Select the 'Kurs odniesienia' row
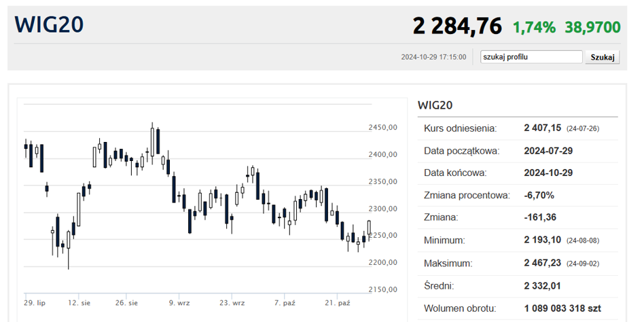Viewport: 644px width, 322px height. [x=517, y=128]
